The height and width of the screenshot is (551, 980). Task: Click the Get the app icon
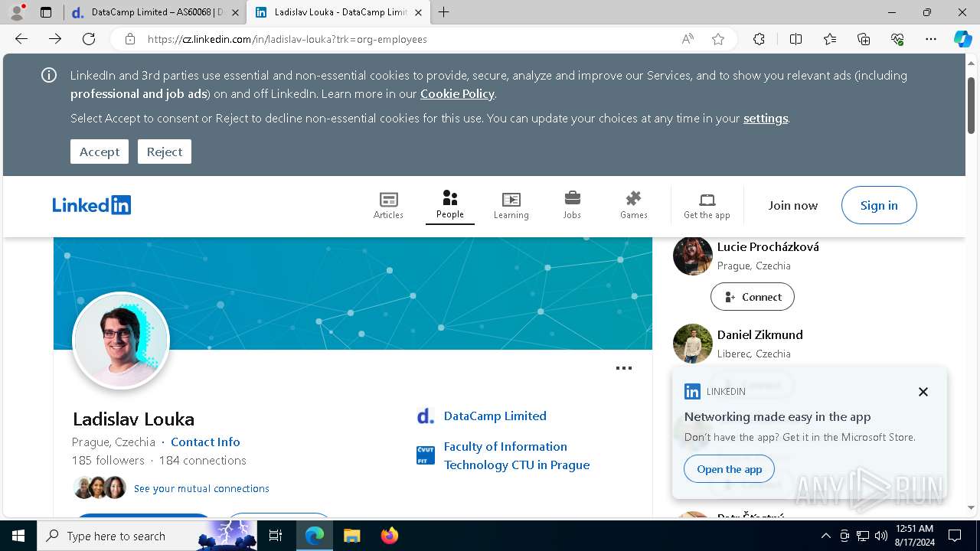click(707, 205)
